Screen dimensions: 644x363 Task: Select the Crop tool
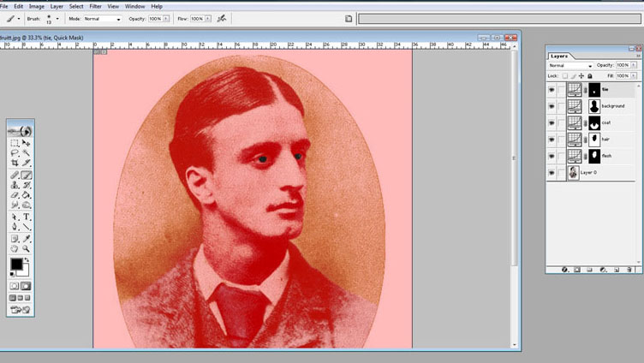coord(15,164)
